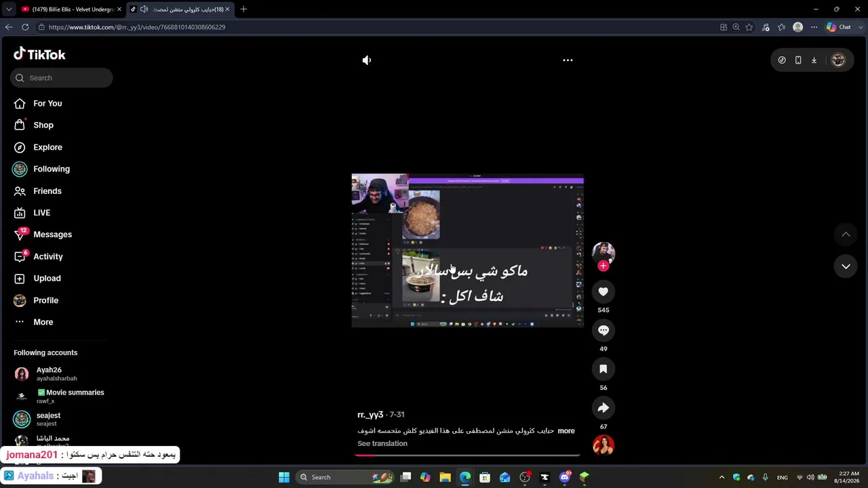This screenshot has width=868, height=488.
Task: Expand the caption with 'more'
Action: point(566,431)
